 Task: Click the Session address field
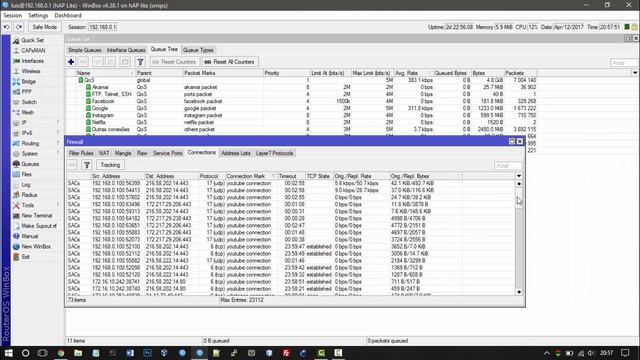click(x=102, y=27)
